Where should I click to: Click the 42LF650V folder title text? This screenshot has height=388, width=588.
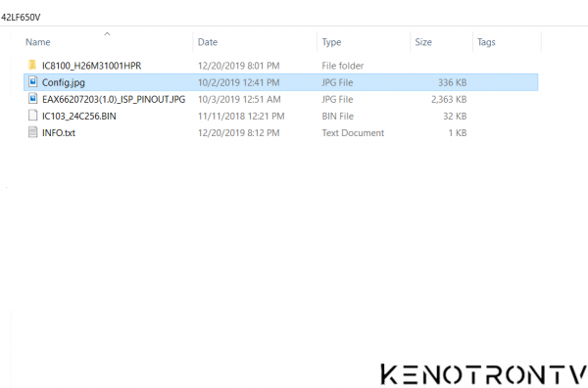[x=21, y=18]
